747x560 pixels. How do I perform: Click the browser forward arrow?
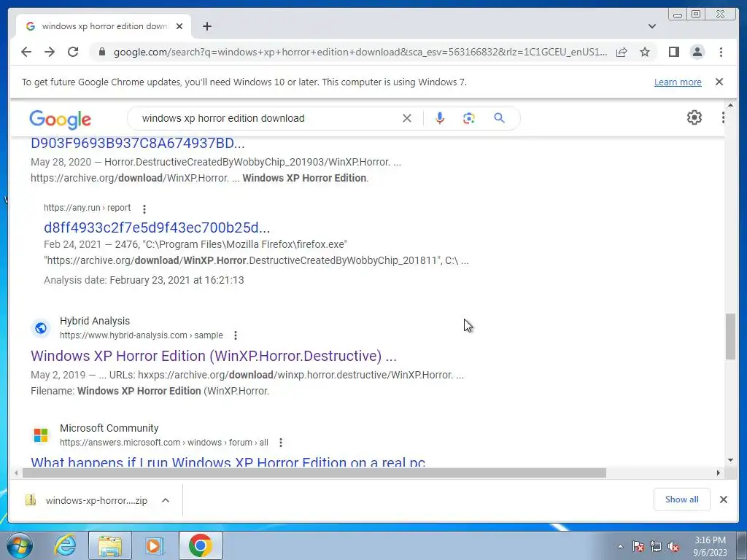point(50,52)
